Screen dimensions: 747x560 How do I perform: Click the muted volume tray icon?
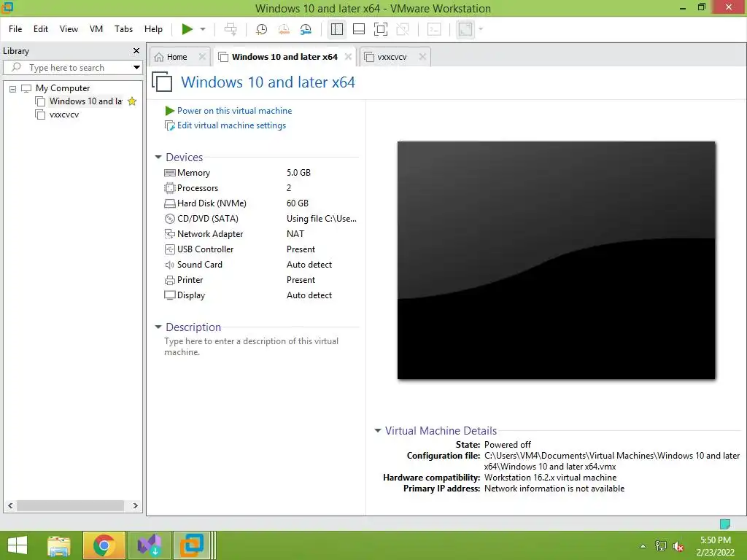click(678, 546)
